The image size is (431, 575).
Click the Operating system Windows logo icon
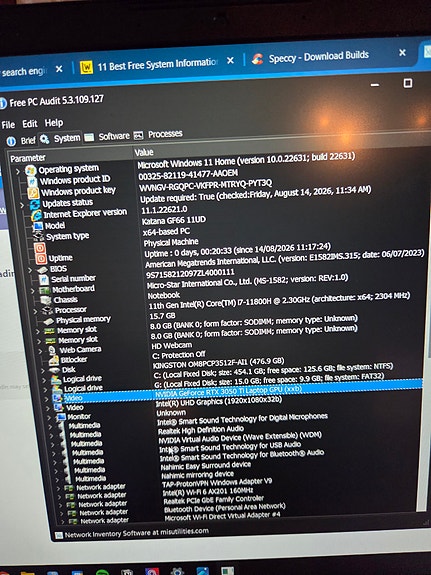click(x=30, y=171)
